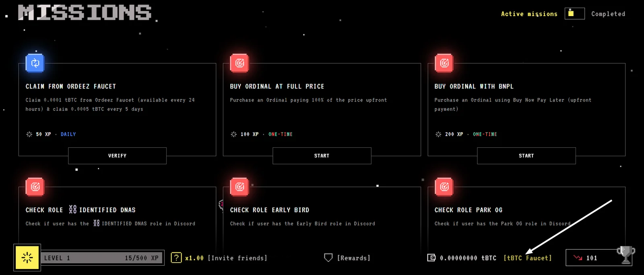The image size is (644, 275).
Task: Click the blue refresh icon on faucet mission
Action: [x=35, y=63]
